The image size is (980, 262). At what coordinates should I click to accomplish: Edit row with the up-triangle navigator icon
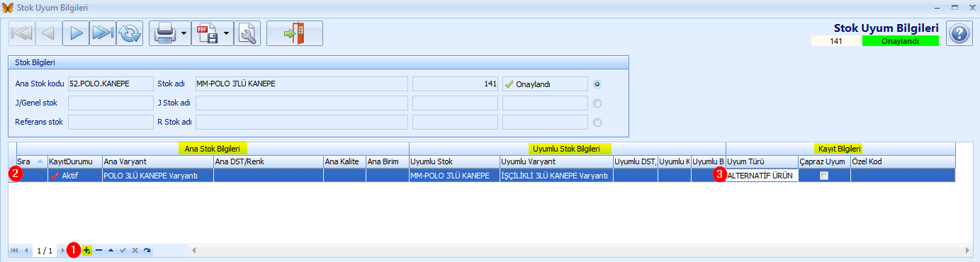point(111,251)
